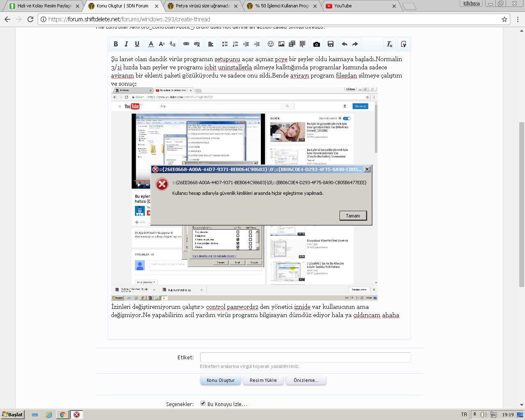Remove formatting with the Tx icon
Screen dimensions: 525x420
(390, 44)
